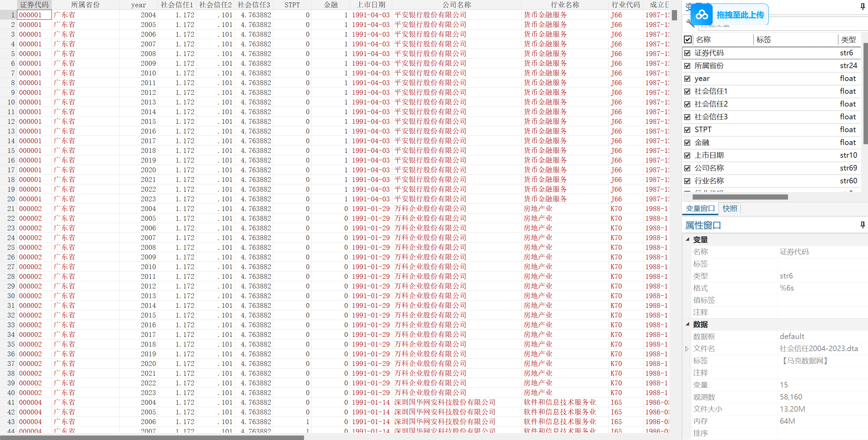The image size is (868, 440).
Task: Click the 拖拽至此上传 upload button
Action: point(740,15)
